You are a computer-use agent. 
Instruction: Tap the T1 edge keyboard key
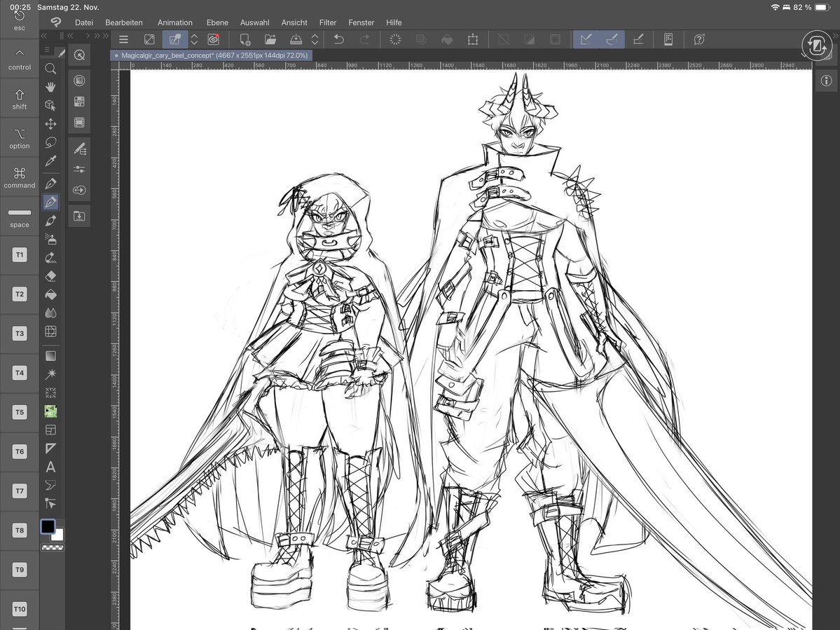(20, 255)
